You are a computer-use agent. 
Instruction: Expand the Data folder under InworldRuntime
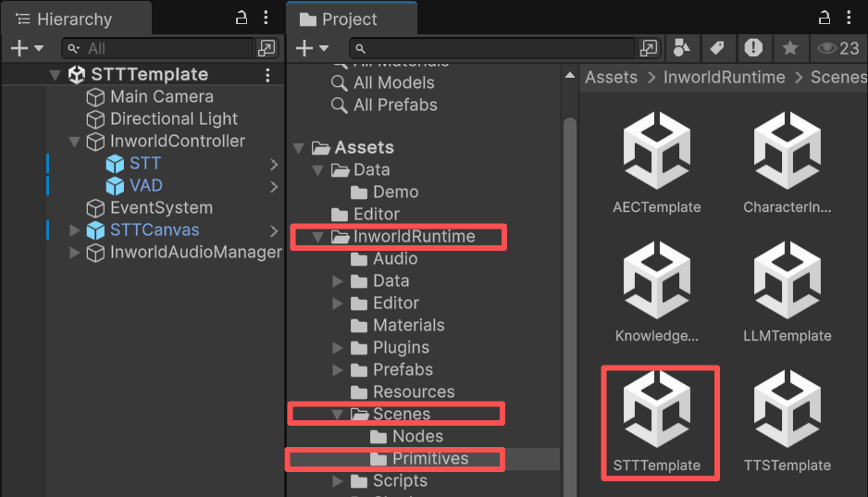(337, 281)
